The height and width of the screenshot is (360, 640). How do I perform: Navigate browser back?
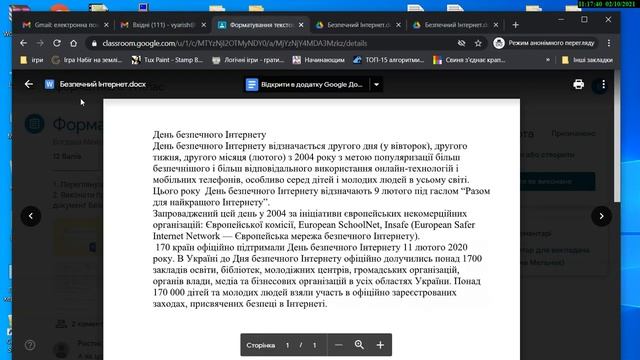pyautogui.click(x=23, y=43)
